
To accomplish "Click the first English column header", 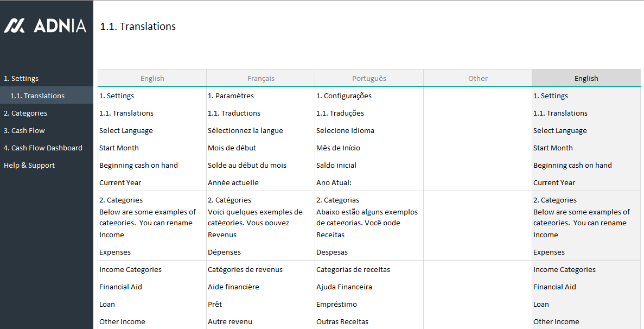I will (152, 78).
